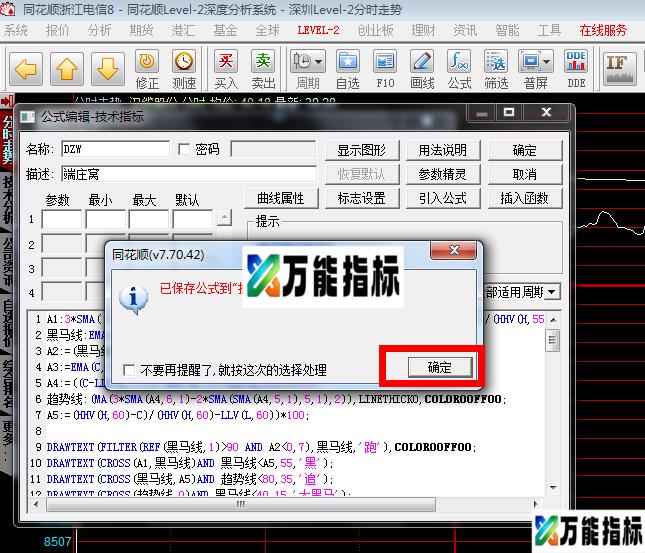
Task: Click parameter row 1 默认 field
Action: pyautogui.click(x=193, y=219)
